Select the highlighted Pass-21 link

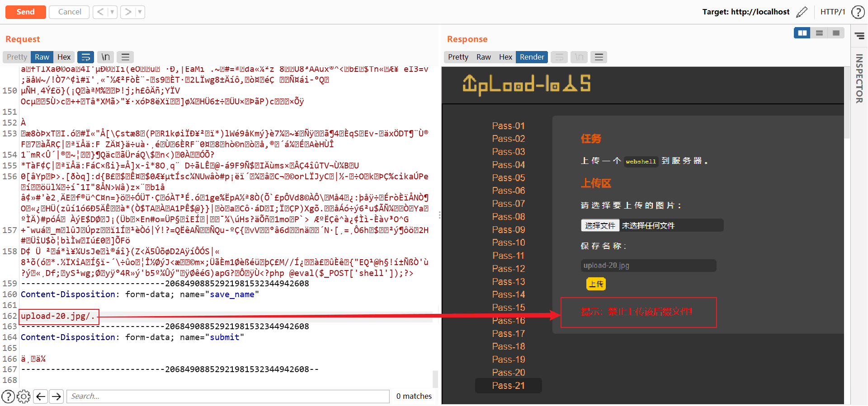pos(508,386)
